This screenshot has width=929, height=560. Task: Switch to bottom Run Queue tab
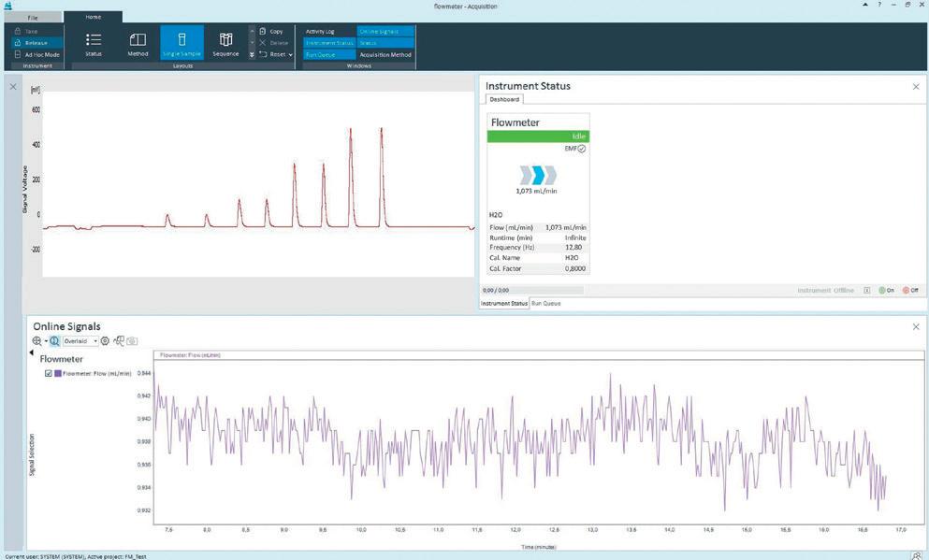[545, 303]
